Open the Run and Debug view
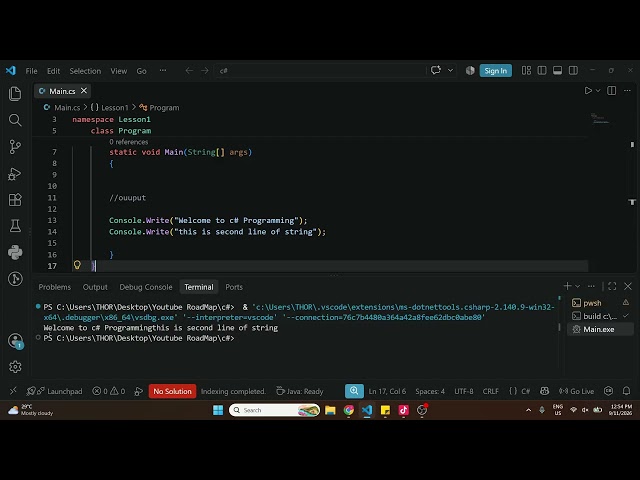 (15, 174)
